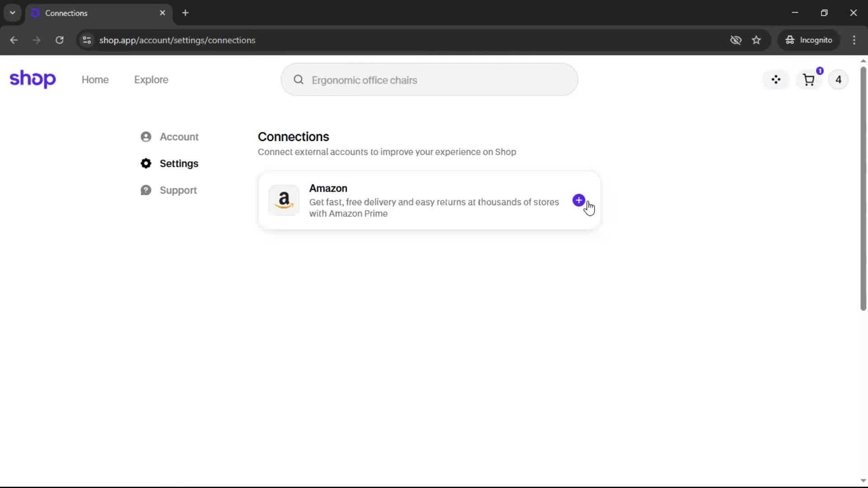This screenshot has height=488, width=868.
Task: Open Chrome three-dot menu
Action: pyautogui.click(x=854, y=40)
